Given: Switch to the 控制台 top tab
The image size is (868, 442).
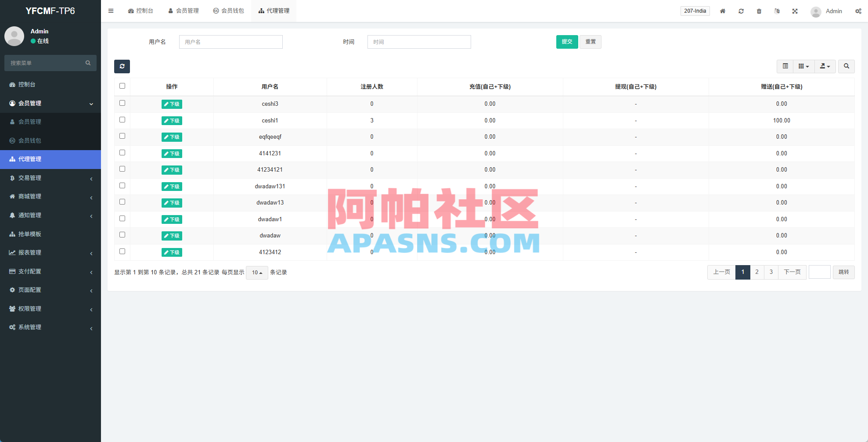Looking at the screenshot, I should (x=140, y=11).
